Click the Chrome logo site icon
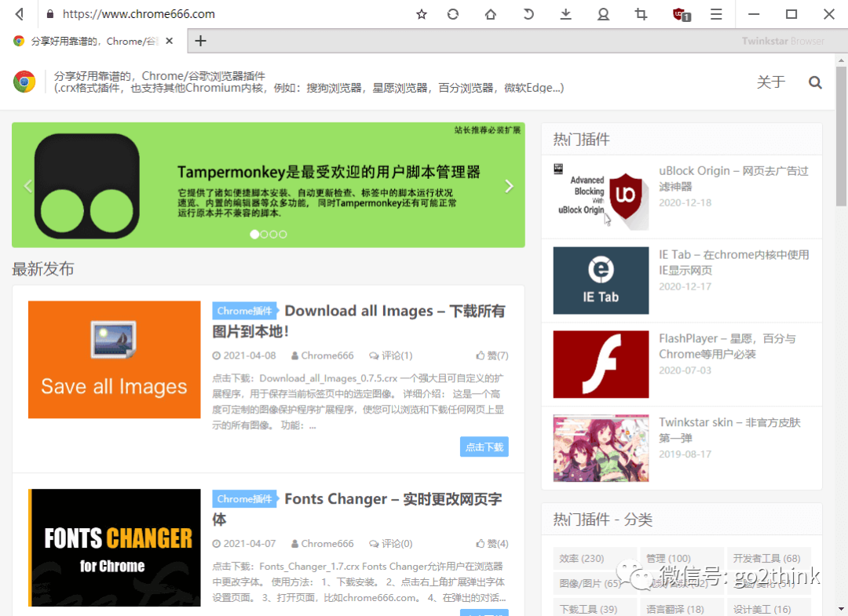Viewport: 848px width, 616px height. pyautogui.click(x=24, y=82)
